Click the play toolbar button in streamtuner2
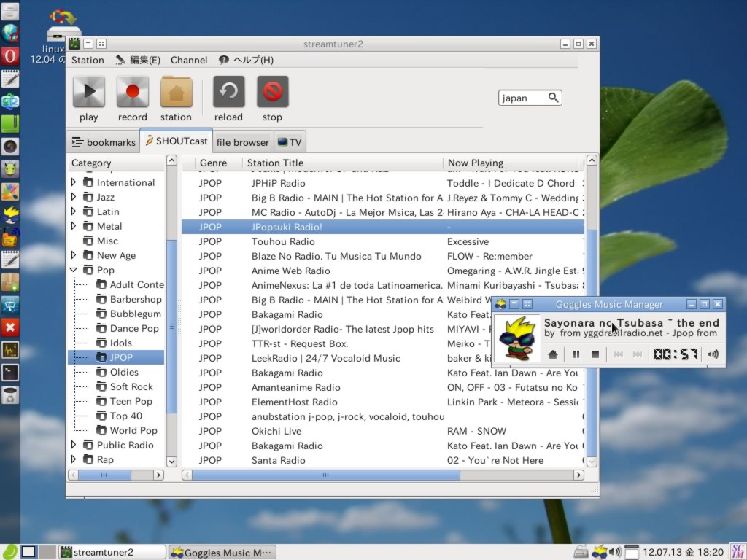Image resolution: width=747 pixels, height=560 pixels. [x=88, y=99]
